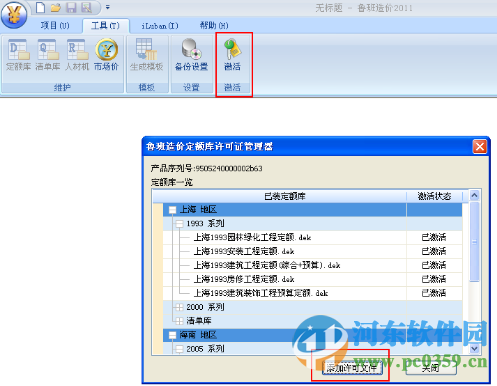The image size is (497, 386).
Task: Expand the 2000 系列 tree node
Action: click(179, 307)
